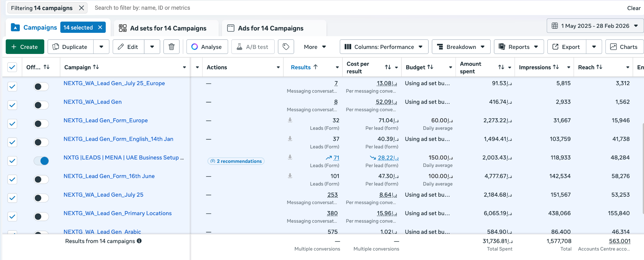Turn on NEXTG_WA_Lead Gen_July 25 switch
The width and height of the screenshot is (644, 260).
[x=41, y=198]
